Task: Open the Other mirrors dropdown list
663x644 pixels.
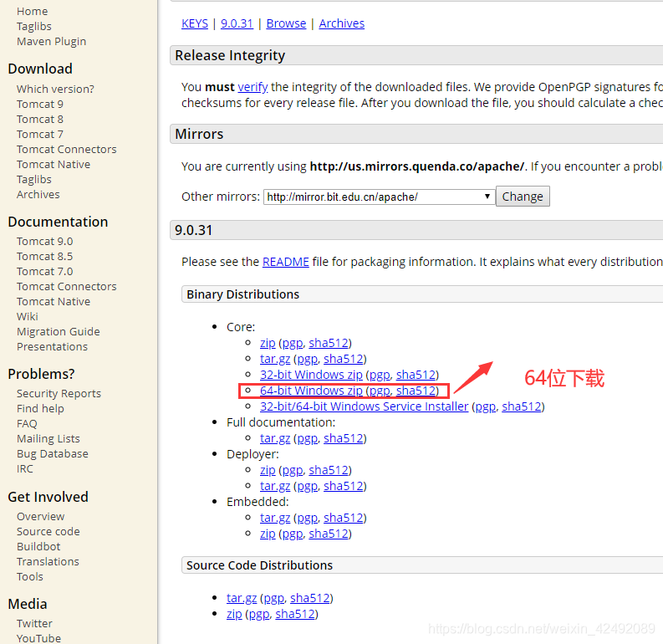Action: (x=379, y=197)
